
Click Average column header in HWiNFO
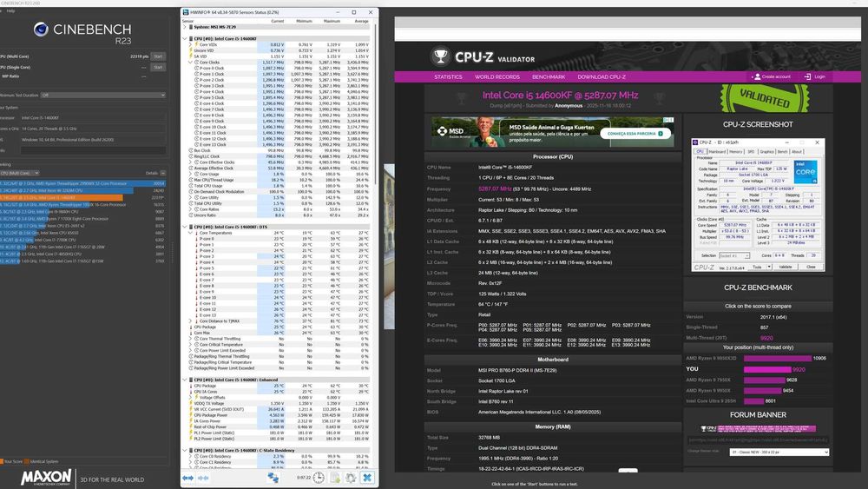click(x=361, y=21)
